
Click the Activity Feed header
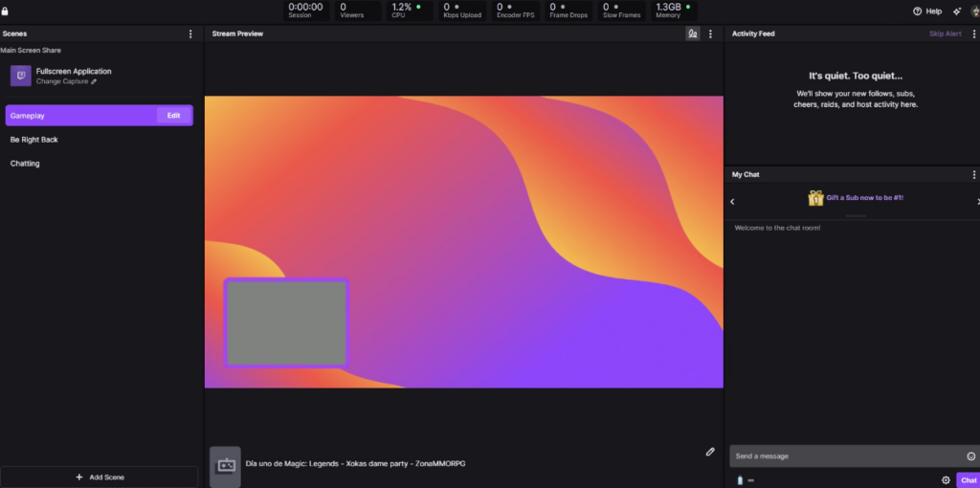[753, 33]
